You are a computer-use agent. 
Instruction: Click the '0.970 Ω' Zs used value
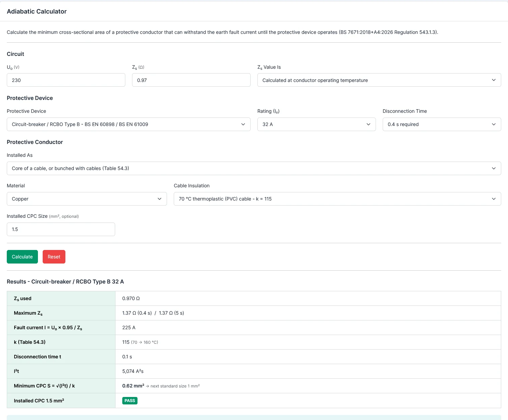point(131,298)
